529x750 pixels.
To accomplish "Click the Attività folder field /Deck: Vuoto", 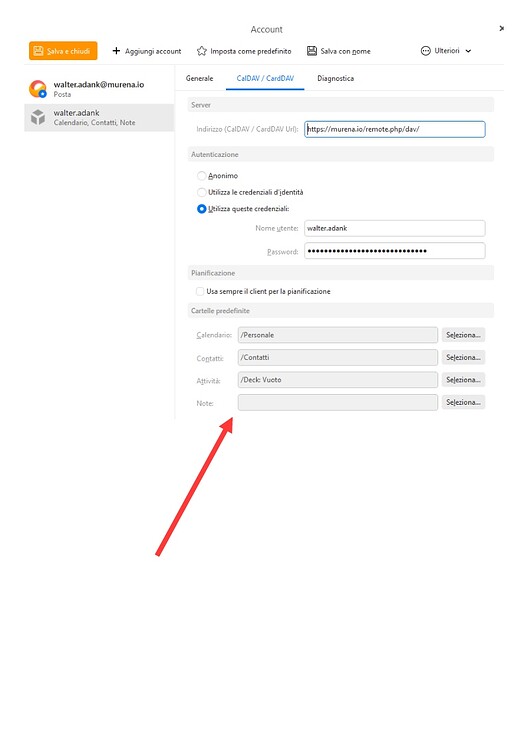I will (x=338, y=380).
